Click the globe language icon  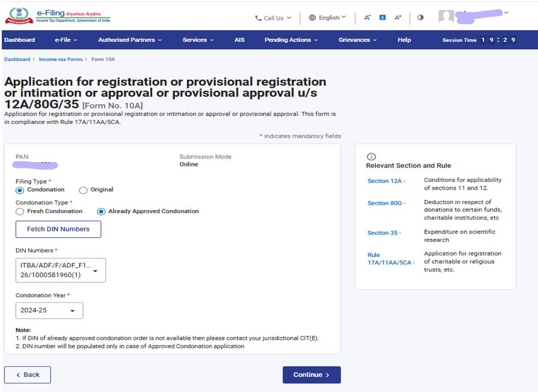click(312, 18)
